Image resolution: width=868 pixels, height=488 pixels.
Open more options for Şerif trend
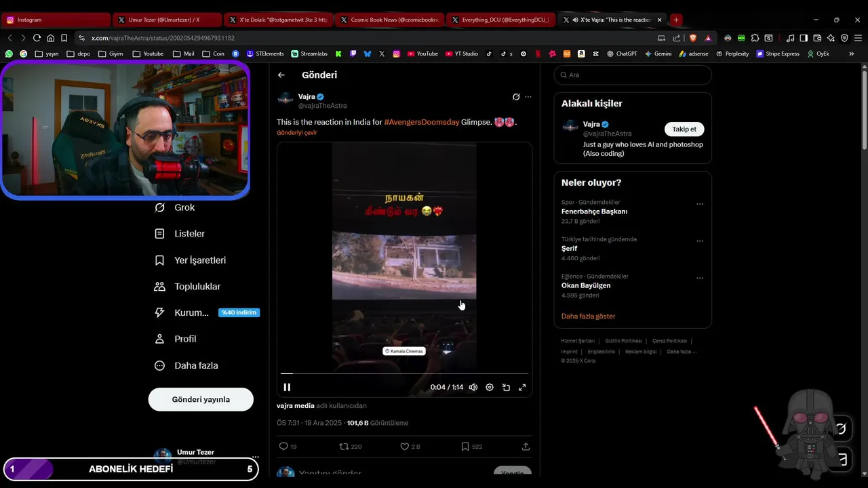pos(700,241)
